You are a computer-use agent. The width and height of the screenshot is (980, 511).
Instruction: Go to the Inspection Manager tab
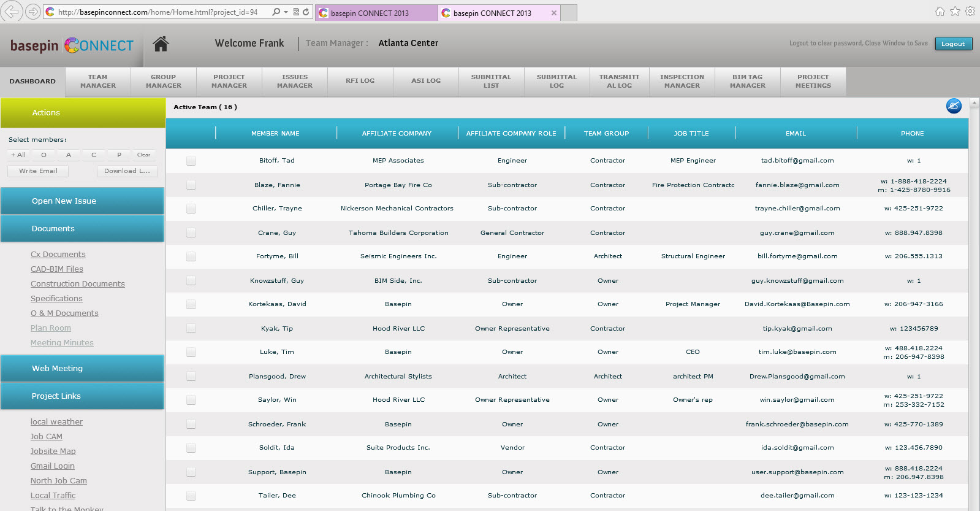[x=682, y=82]
